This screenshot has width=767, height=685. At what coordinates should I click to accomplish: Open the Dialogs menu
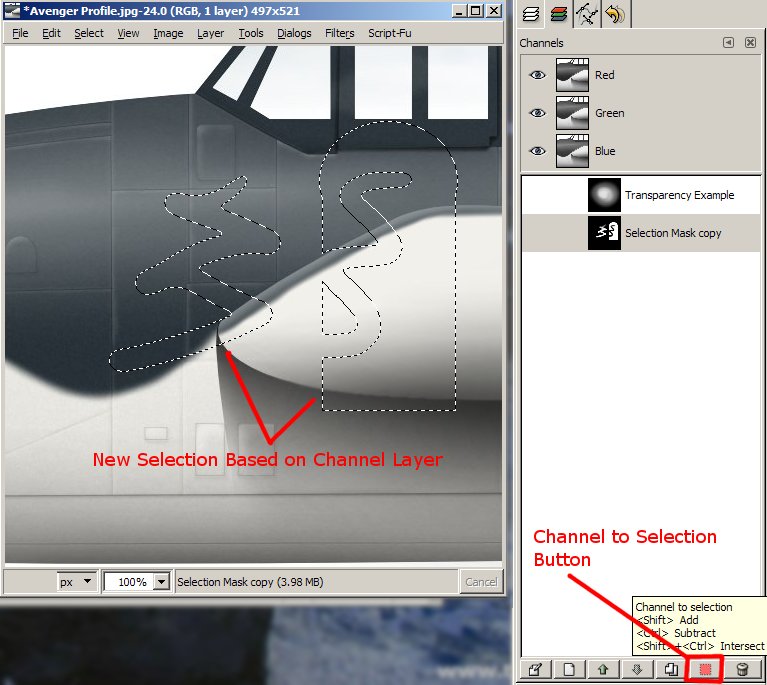click(294, 33)
